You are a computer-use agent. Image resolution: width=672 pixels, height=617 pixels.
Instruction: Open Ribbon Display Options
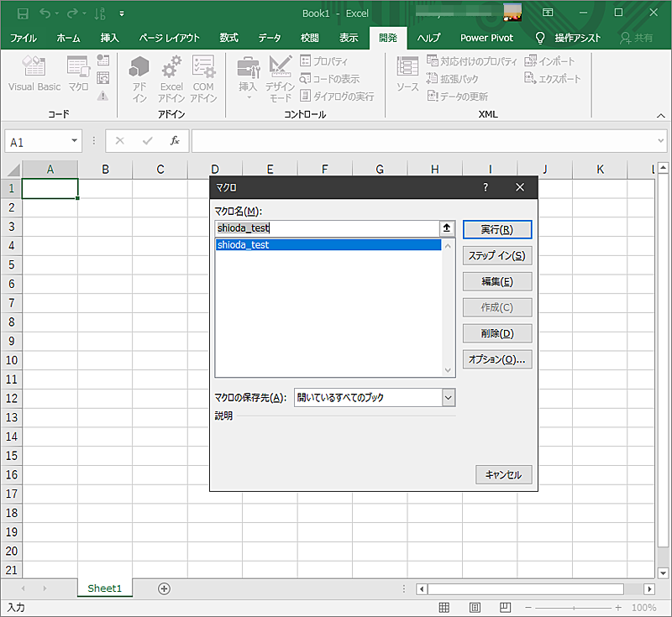[548, 13]
